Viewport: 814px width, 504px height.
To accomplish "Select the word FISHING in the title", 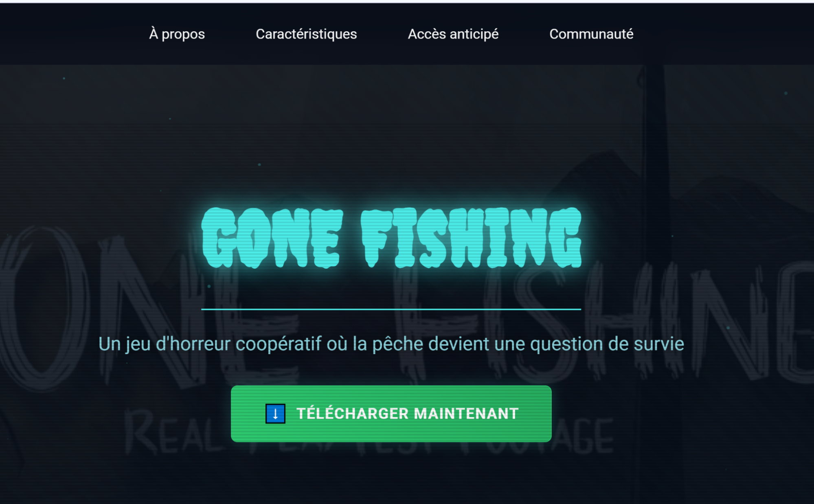I will (471, 238).
